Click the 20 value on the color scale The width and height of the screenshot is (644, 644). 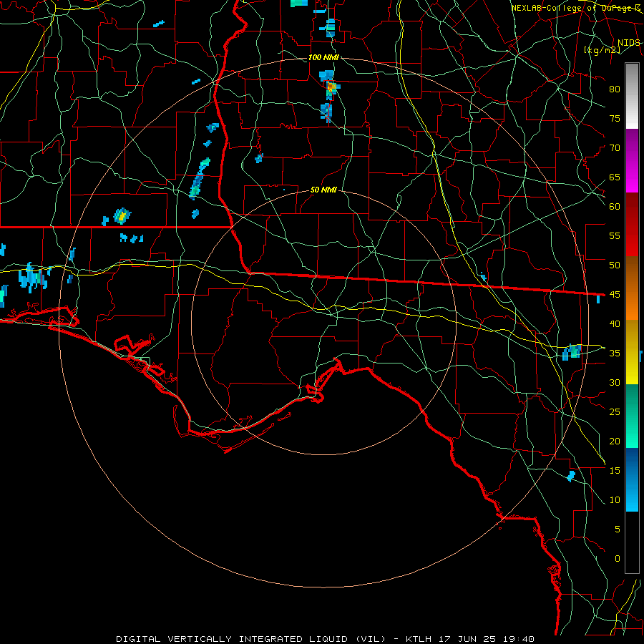615,441
